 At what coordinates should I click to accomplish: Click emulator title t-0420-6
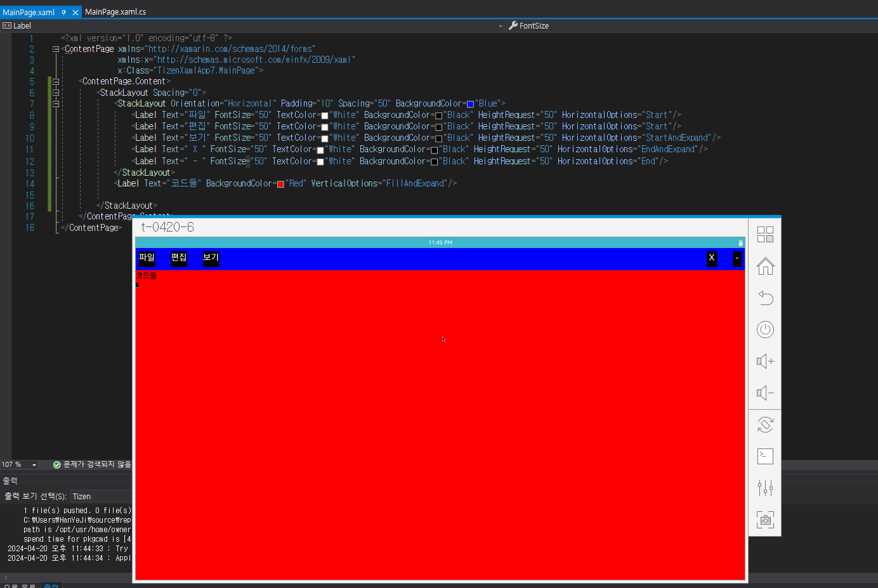click(x=167, y=227)
